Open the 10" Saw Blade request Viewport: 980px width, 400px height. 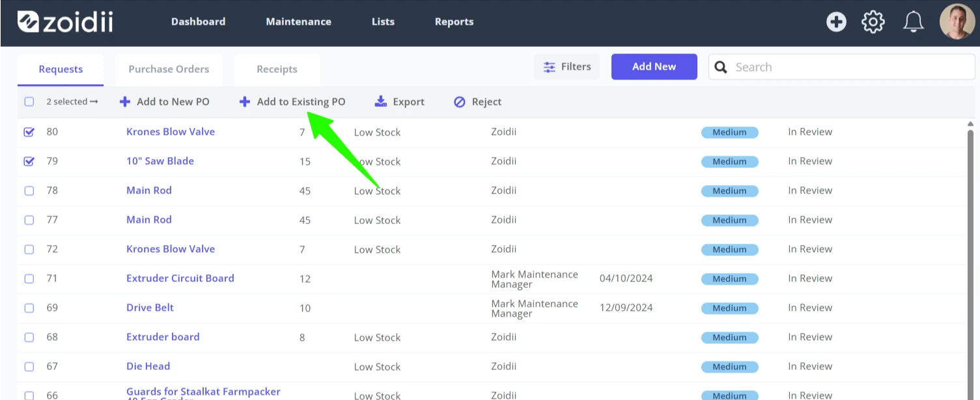[x=160, y=161]
